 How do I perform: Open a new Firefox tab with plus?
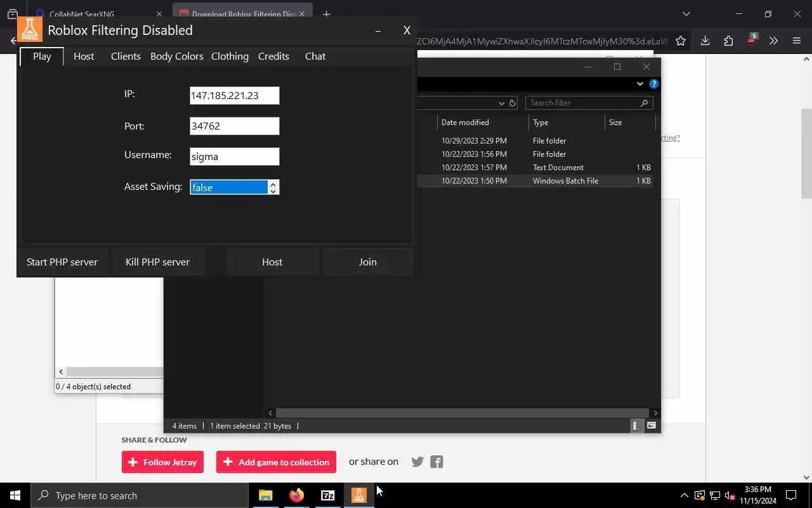click(x=326, y=14)
